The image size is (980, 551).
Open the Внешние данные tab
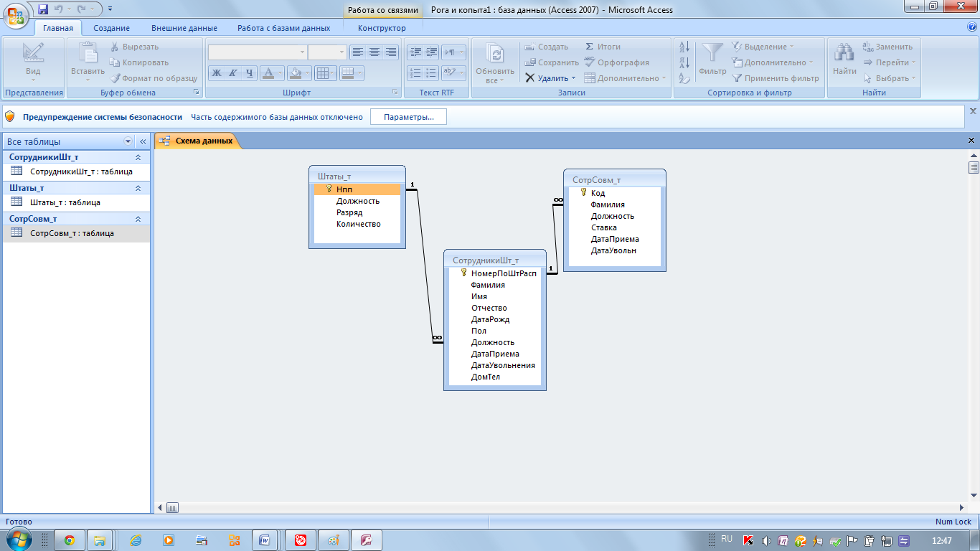pos(184,28)
